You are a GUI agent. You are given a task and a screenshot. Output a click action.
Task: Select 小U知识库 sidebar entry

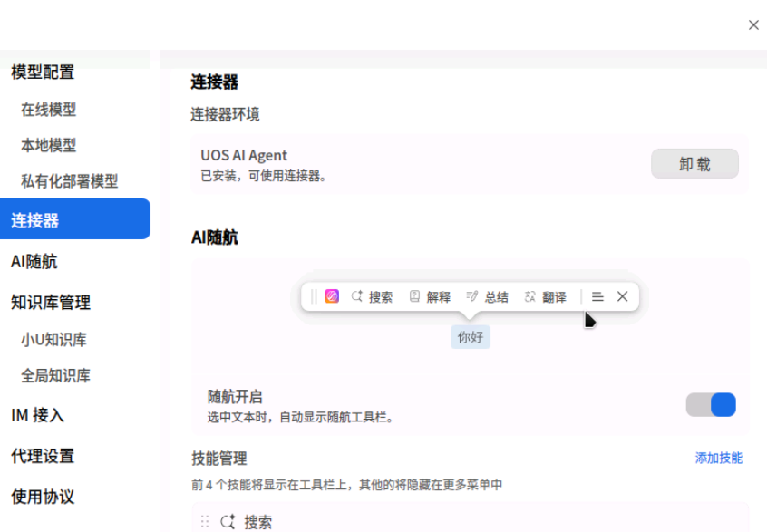click(x=53, y=340)
